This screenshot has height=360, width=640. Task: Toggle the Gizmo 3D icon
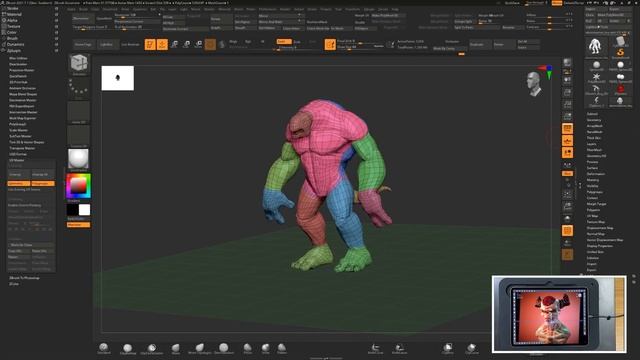tap(210, 44)
